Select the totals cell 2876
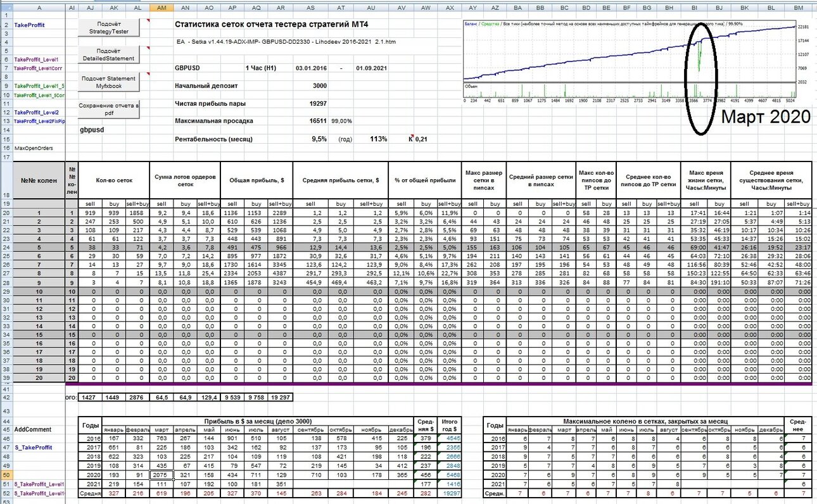The height and width of the screenshot is (504, 817). pos(137,397)
